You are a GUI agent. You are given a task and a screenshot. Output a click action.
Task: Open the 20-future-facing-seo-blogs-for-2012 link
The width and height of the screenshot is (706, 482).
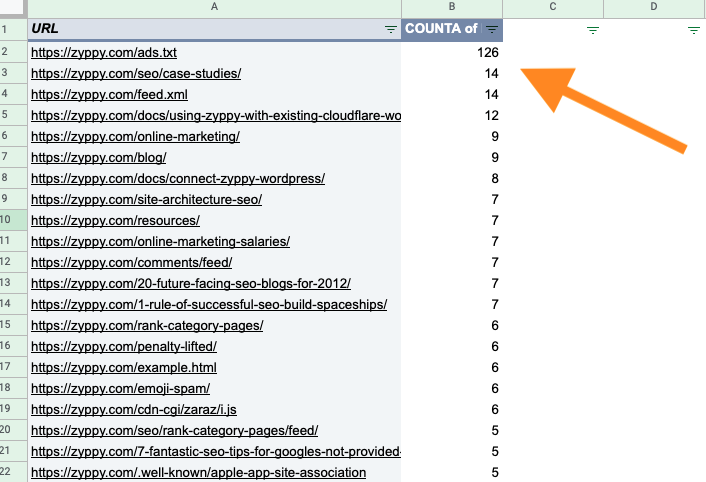(191, 284)
